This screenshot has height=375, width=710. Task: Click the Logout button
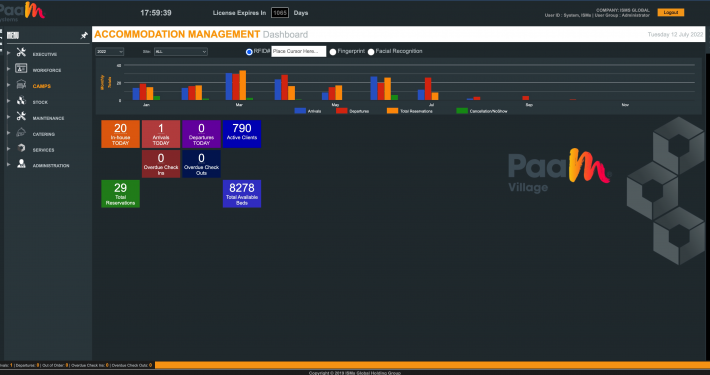coord(671,13)
